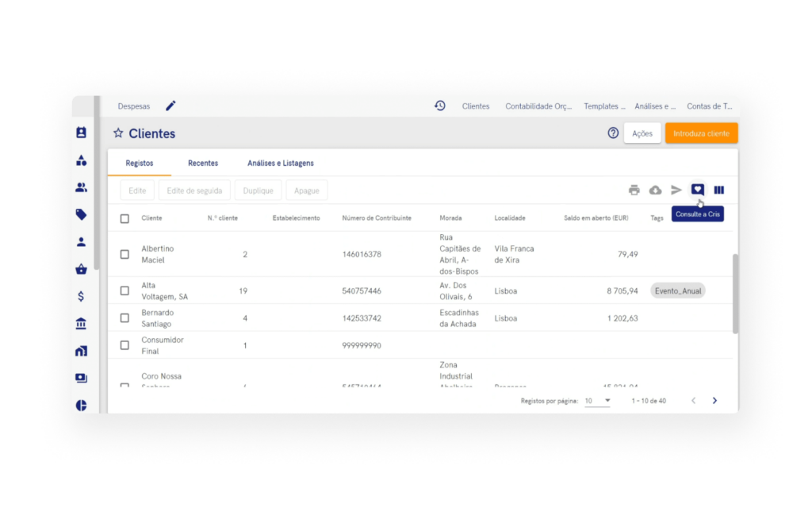Open the pie chart icon in the sidebar

pos(81,405)
